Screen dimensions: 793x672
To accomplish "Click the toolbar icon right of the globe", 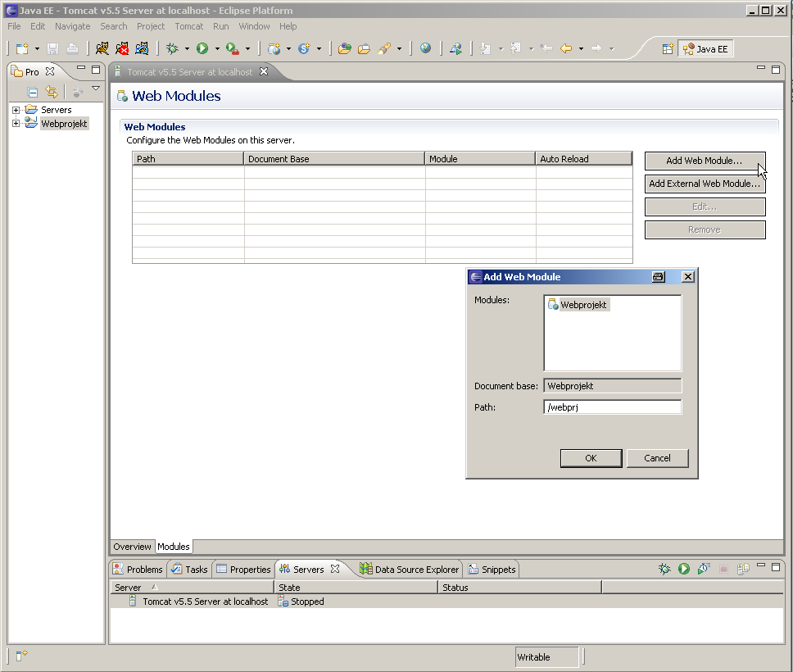I will (455, 48).
